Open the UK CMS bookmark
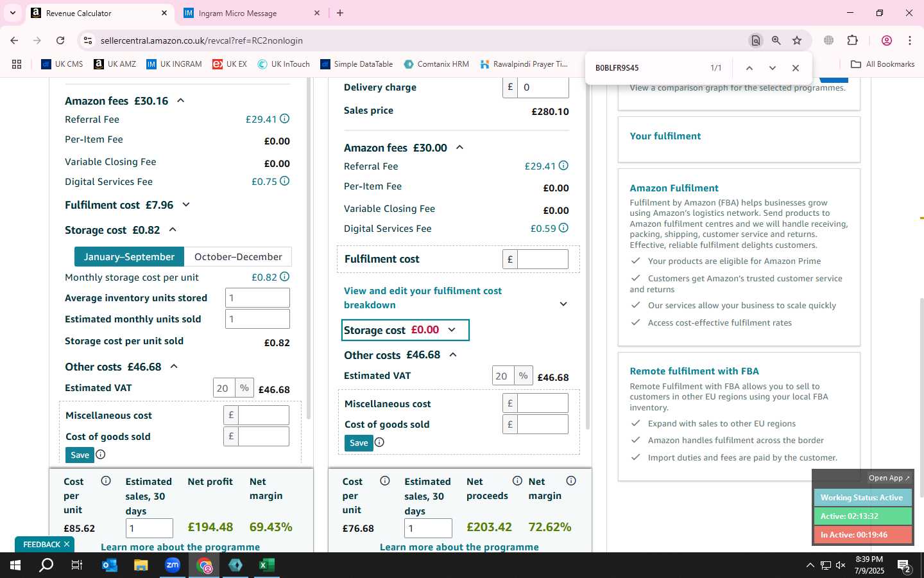Viewport: 924px width, 578px height. (x=62, y=64)
